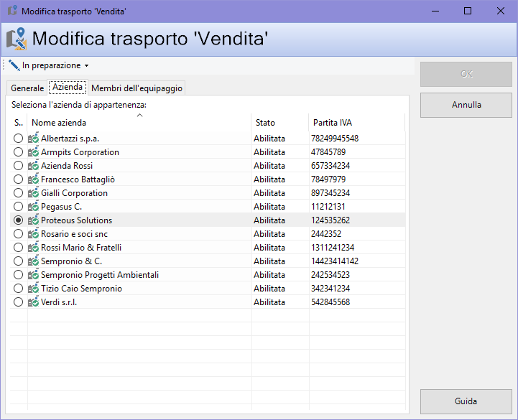Choose the Sempronio Progetti Ambientali radio button
This screenshot has width=518, height=420.
tap(18, 275)
